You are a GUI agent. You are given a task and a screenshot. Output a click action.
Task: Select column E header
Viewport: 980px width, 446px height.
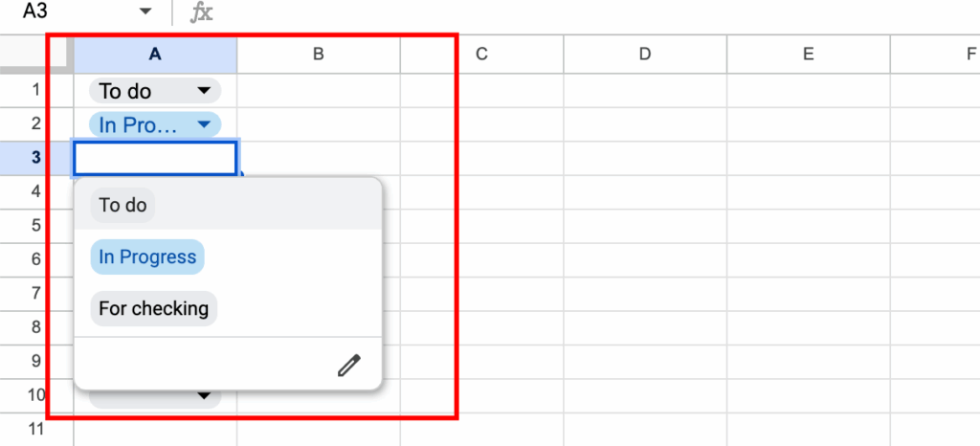pos(808,55)
